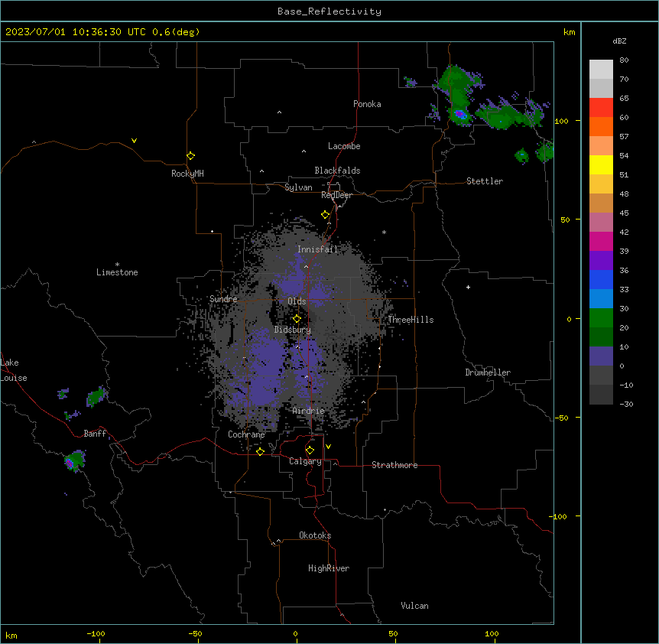The height and width of the screenshot is (644, 659).
Task: Click the ThreeHills city label
Action: (411, 320)
